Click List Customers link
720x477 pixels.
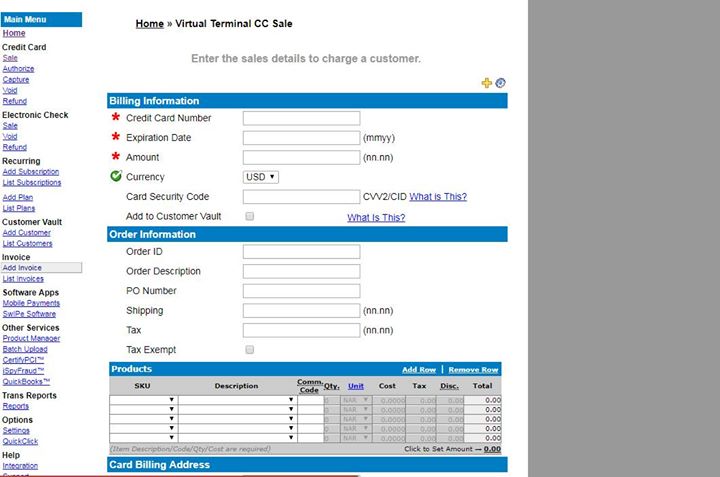pyautogui.click(x=28, y=244)
